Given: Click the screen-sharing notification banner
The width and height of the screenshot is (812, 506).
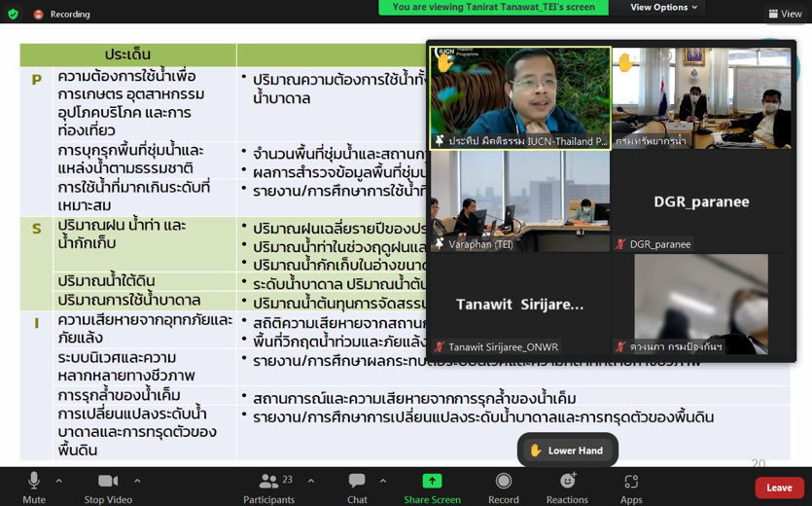Looking at the screenshot, I should coord(493,8).
